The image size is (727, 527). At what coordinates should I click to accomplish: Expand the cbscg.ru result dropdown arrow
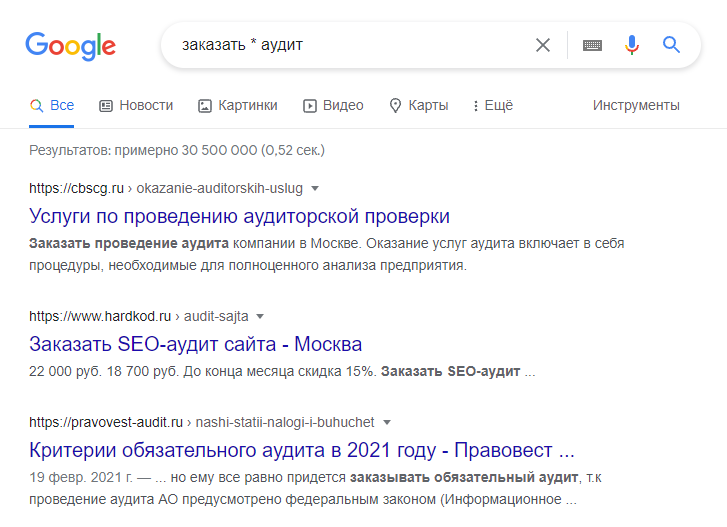[x=315, y=188]
